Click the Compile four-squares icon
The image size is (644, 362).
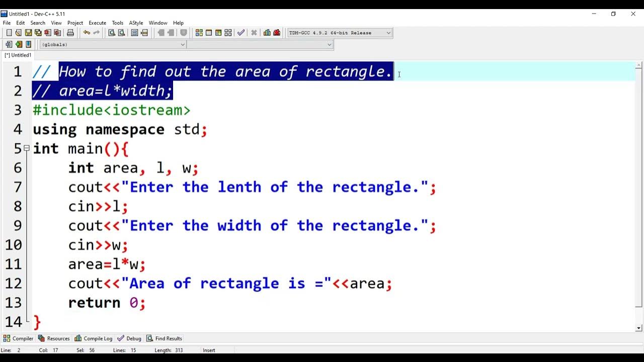click(199, 33)
